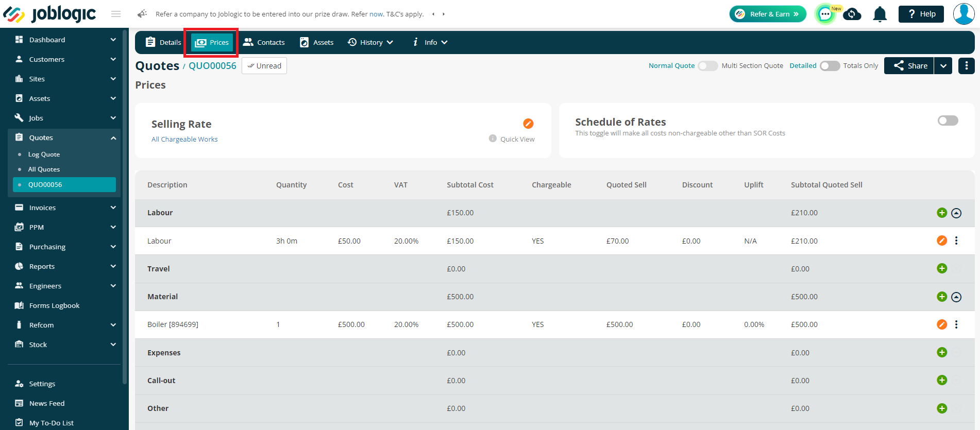Edit the Selling Rate with the orange pencil
The height and width of the screenshot is (430, 980).
(528, 124)
